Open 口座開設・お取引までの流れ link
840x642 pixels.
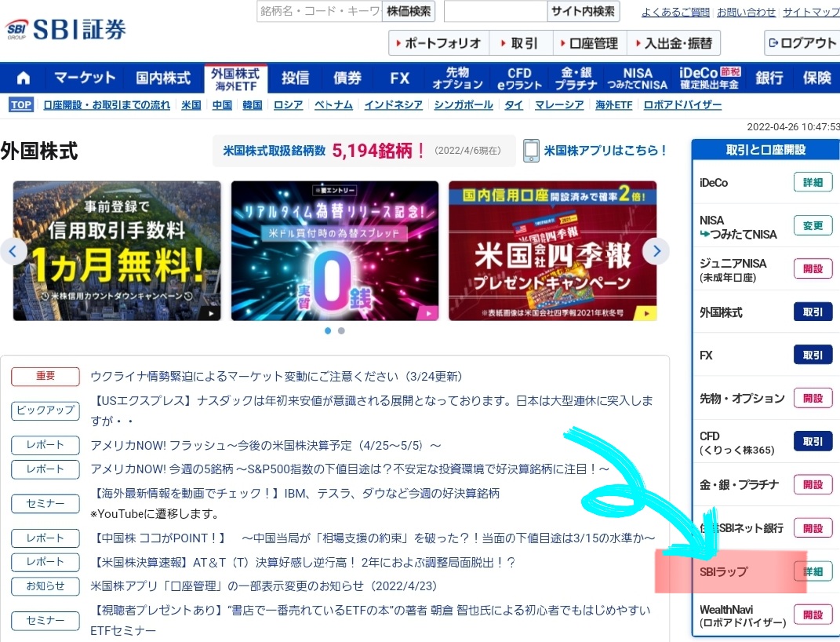coord(107,105)
